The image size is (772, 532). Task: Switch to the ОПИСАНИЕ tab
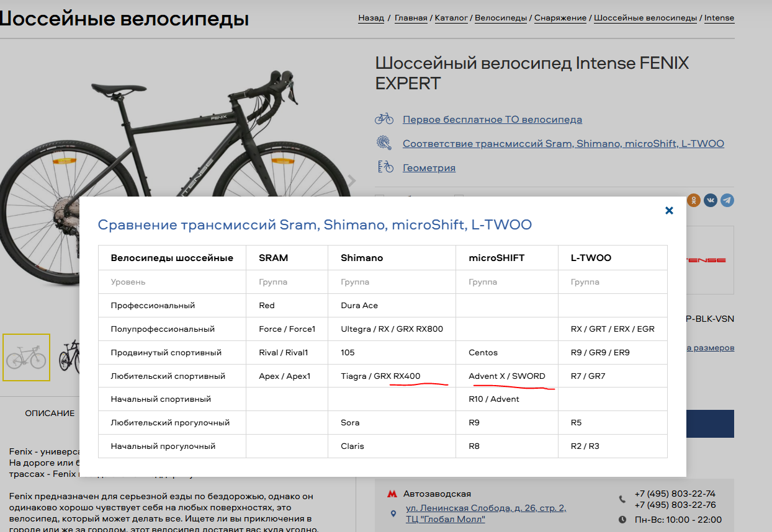[50, 413]
